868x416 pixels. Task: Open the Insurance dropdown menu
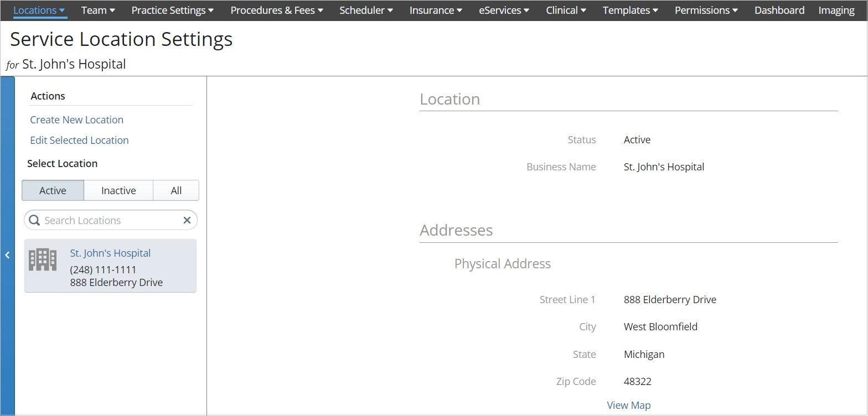[x=436, y=11]
